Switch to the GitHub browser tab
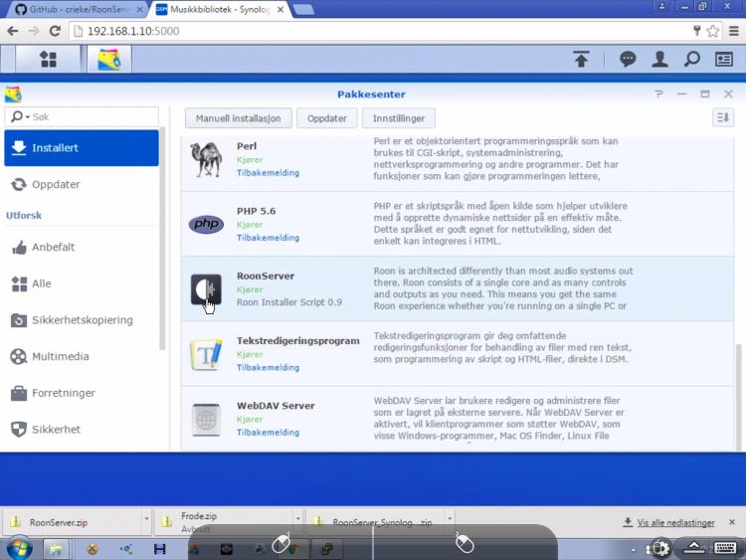The image size is (746, 560). point(79,10)
